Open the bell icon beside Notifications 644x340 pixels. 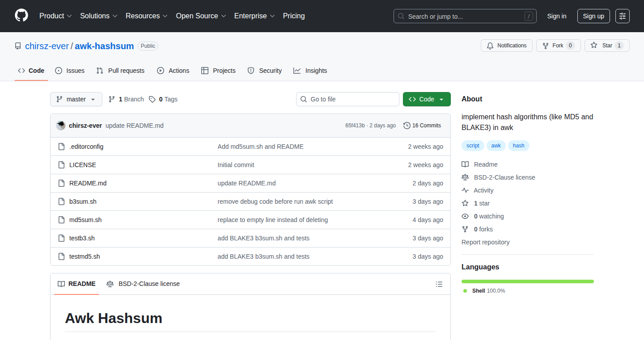490,46
